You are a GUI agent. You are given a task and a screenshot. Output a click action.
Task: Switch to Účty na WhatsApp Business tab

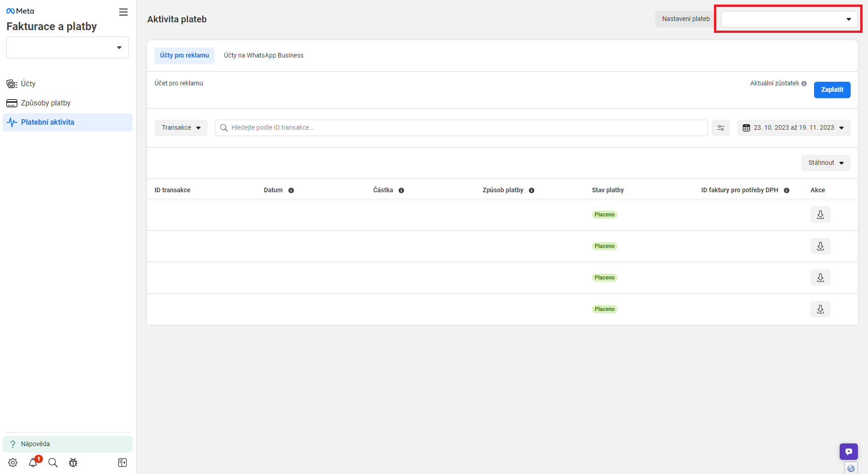point(264,55)
